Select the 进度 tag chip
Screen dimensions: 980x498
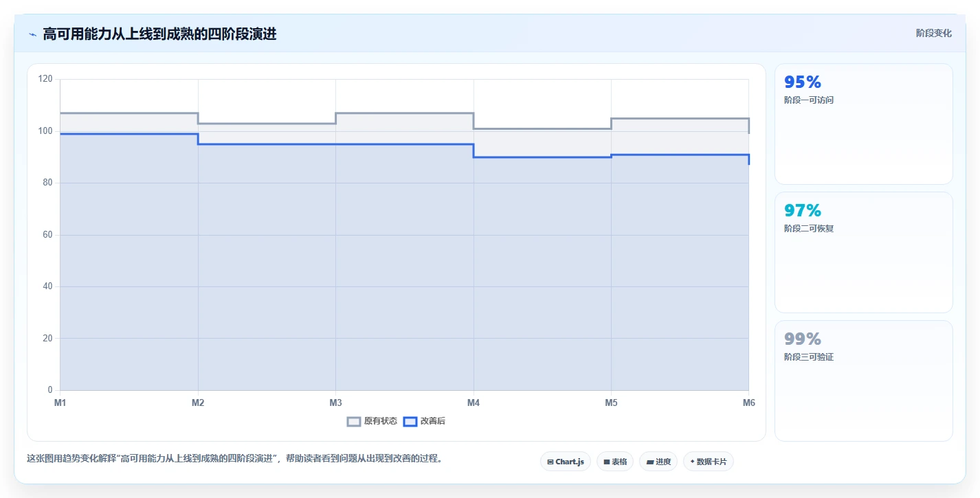(658, 462)
